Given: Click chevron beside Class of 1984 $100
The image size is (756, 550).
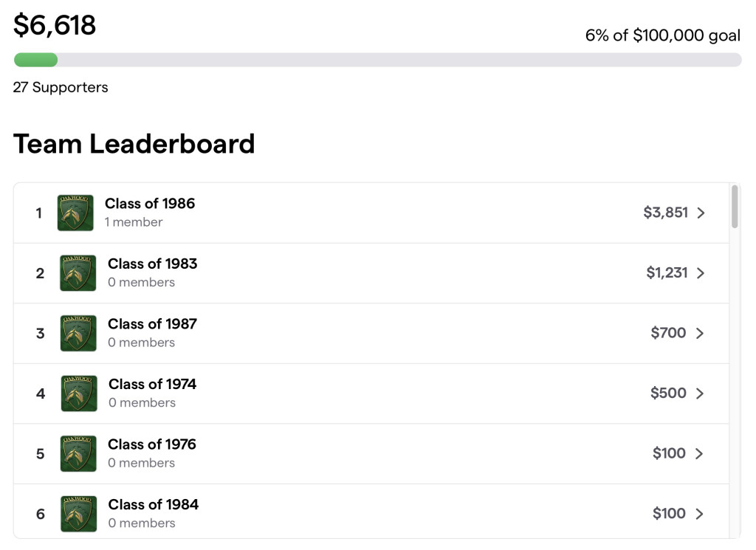Looking at the screenshot, I should pos(700,514).
